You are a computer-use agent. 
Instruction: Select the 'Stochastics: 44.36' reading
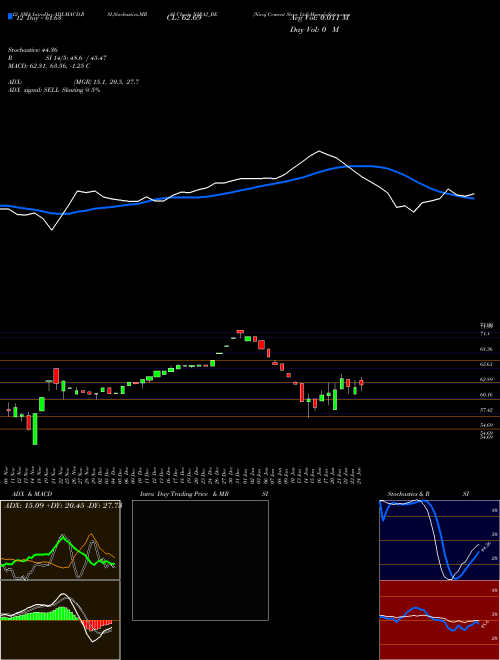[33, 50]
